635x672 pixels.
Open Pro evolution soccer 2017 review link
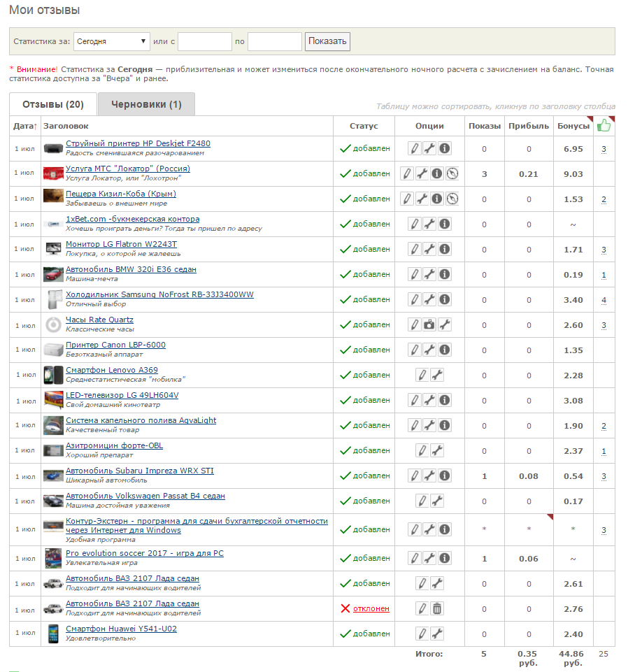145,553
